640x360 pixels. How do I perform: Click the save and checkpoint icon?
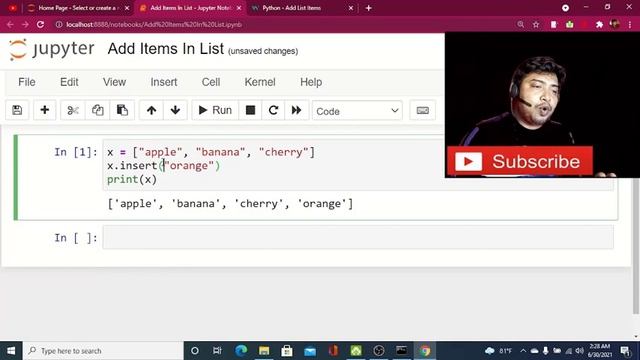[17, 110]
